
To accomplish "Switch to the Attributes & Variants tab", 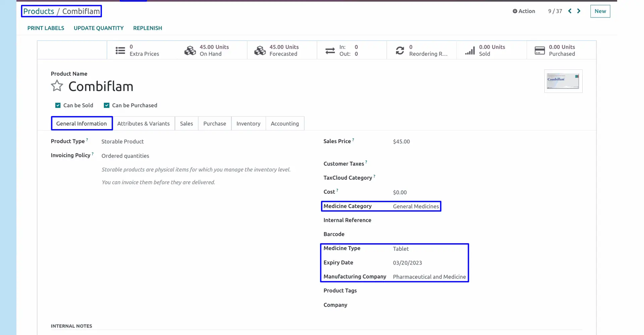I will (x=144, y=123).
